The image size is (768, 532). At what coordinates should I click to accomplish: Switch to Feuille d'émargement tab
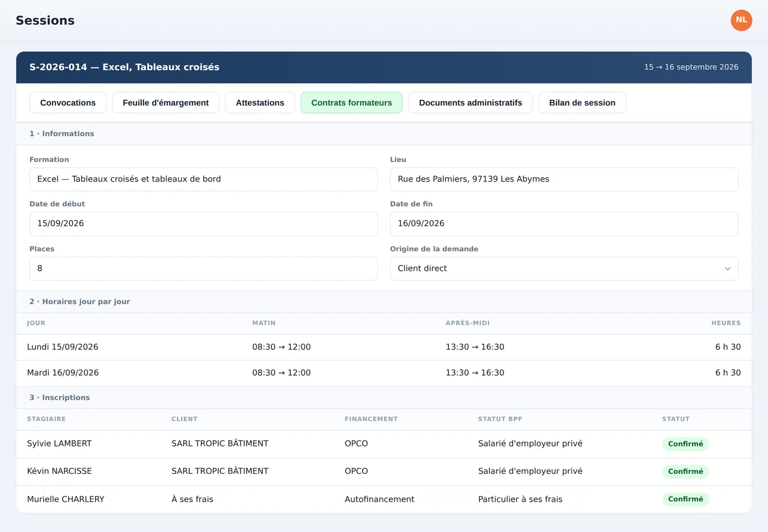coord(166,103)
